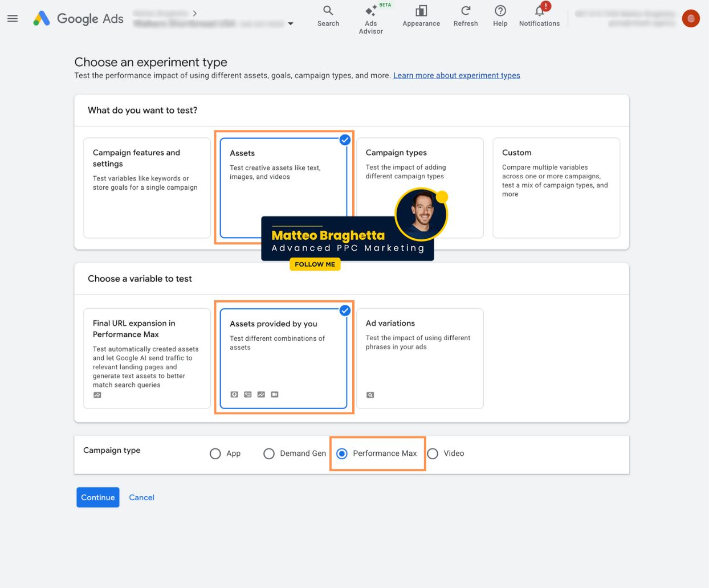Screen dimensions: 709x588
Task: Open the navigation hamburger menu
Action: pyautogui.click(x=13, y=18)
